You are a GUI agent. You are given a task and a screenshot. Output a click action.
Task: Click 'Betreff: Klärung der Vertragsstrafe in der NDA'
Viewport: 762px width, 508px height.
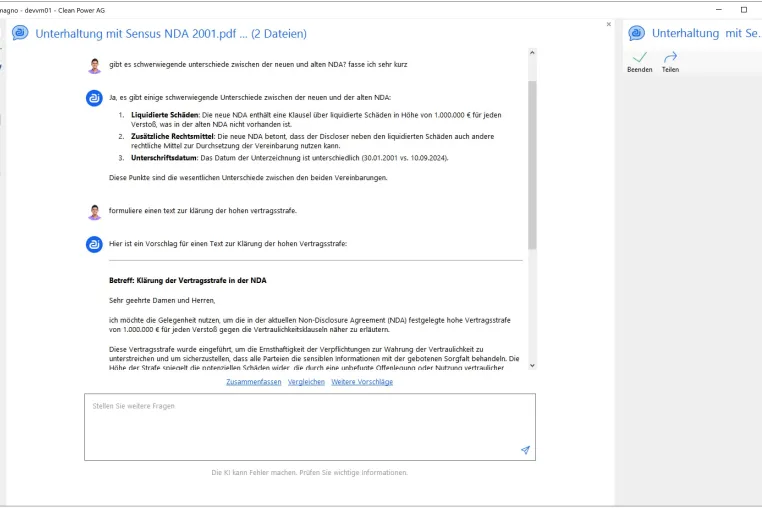(x=188, y=280)
